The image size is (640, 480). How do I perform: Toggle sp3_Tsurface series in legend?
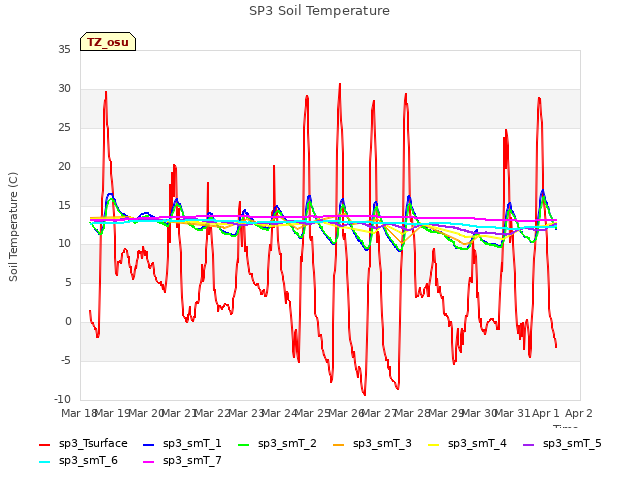coord(83,444)
